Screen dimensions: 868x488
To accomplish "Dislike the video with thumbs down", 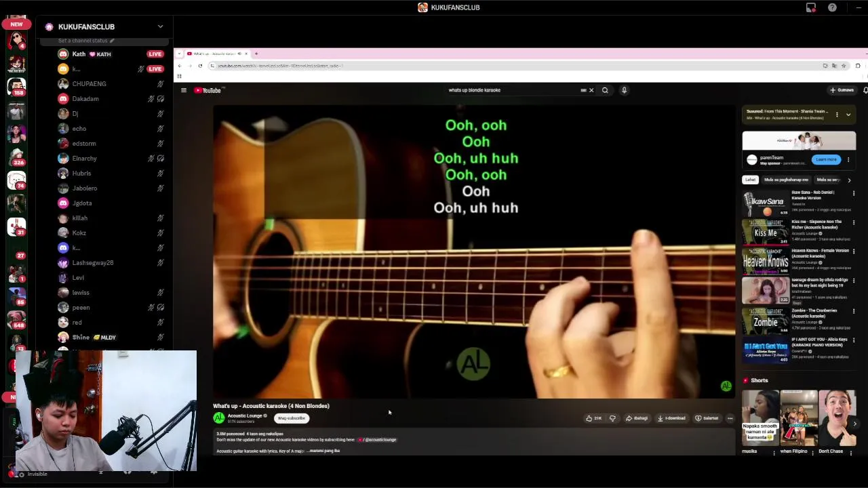I will (x=612, y=418).
